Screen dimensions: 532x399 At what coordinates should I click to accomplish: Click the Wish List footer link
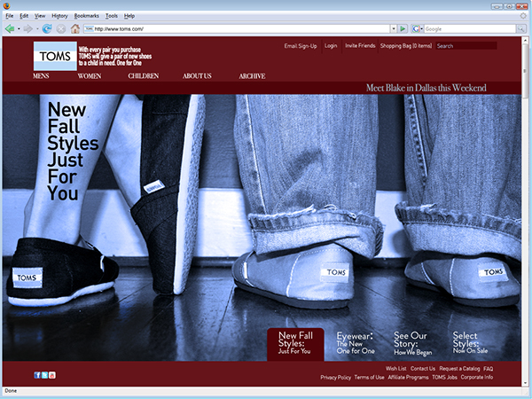pos(395,369)
